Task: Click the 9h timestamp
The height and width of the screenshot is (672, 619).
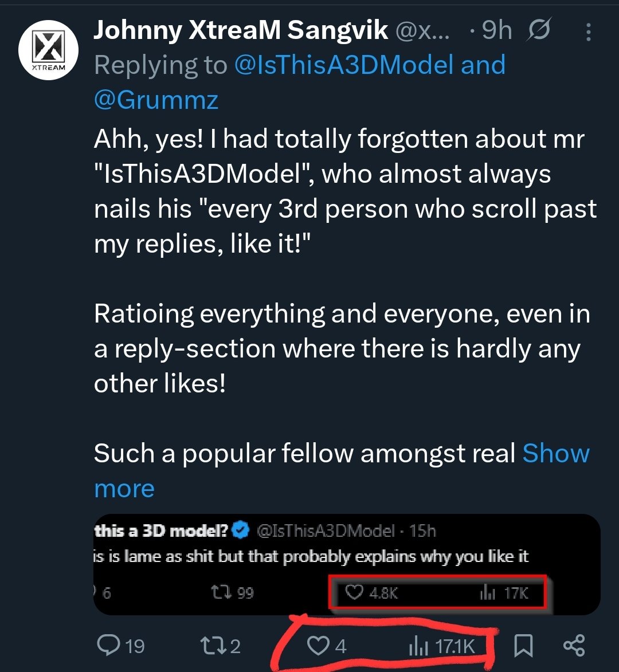Action: [x=497, y=30]
